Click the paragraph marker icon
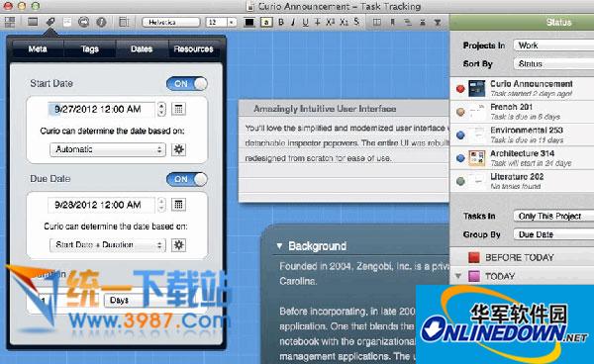The image size is (594, 364). click(x=392, y=22)
